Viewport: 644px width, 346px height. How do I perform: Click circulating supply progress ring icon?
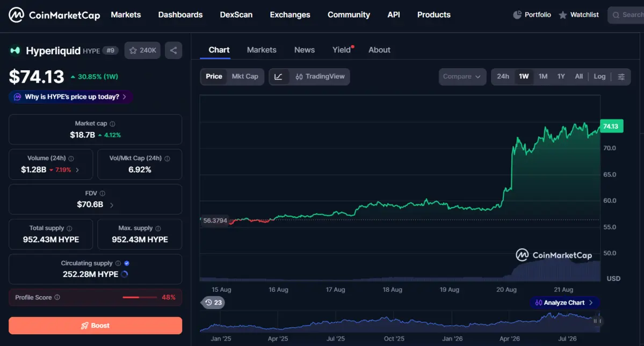pos(125,274)
